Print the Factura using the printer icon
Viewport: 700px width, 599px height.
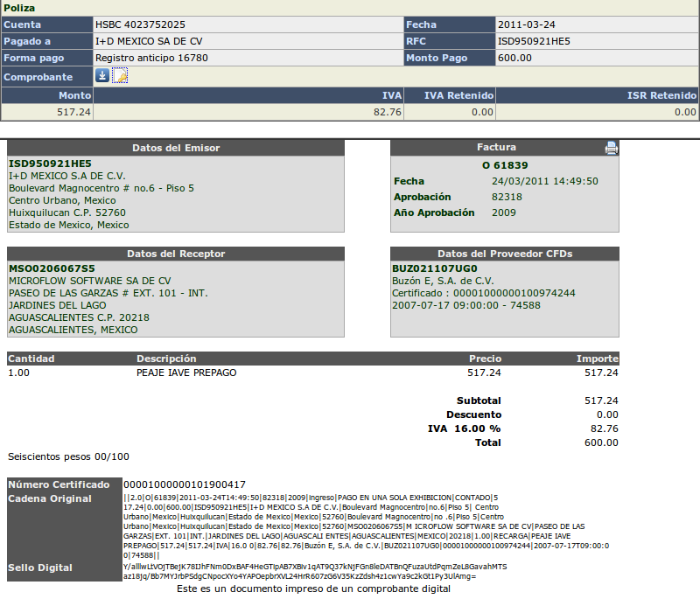[x=611, y=148]
